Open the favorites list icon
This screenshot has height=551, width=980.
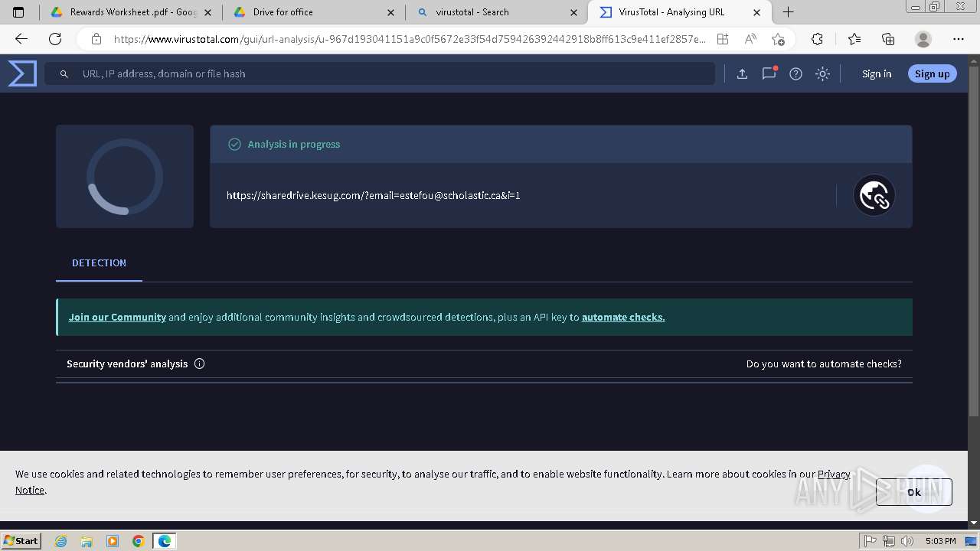pyautogui.click(x=854, y=39)
